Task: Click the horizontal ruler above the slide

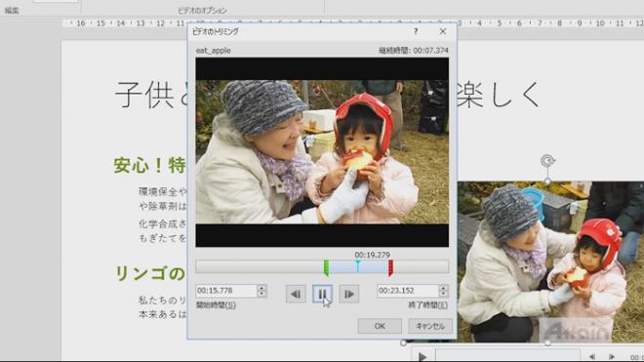Action: (353, 23)
